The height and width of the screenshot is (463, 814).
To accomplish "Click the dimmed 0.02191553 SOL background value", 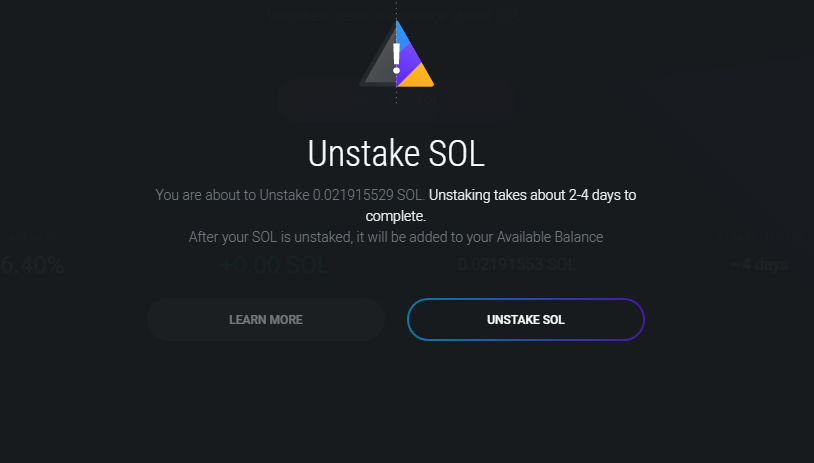I will tap(517, 265).
